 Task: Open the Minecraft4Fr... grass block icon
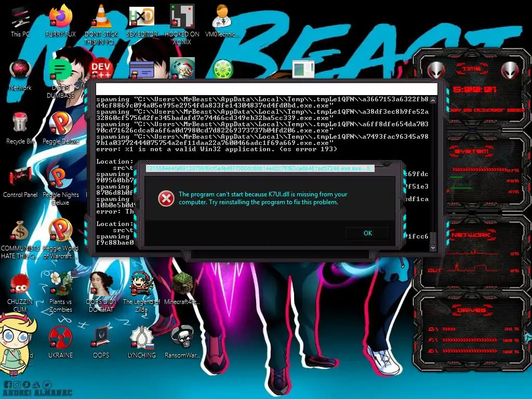coord(182,288)
